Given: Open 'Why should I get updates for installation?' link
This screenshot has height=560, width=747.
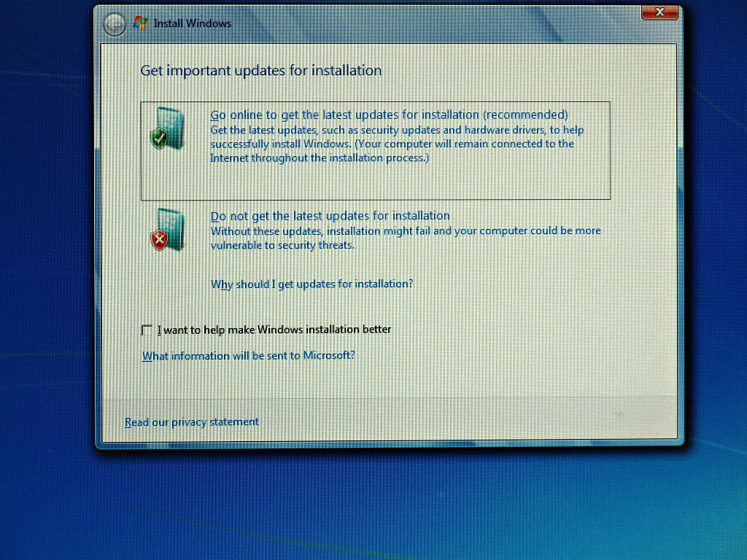Looking at the screenshot, I should click(x=311, y=284).
